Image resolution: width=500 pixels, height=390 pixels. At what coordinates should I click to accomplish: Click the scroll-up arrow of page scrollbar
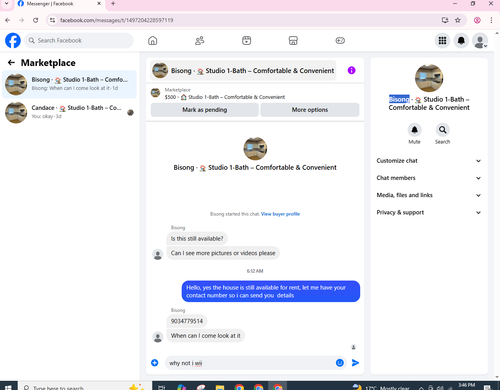497,34
